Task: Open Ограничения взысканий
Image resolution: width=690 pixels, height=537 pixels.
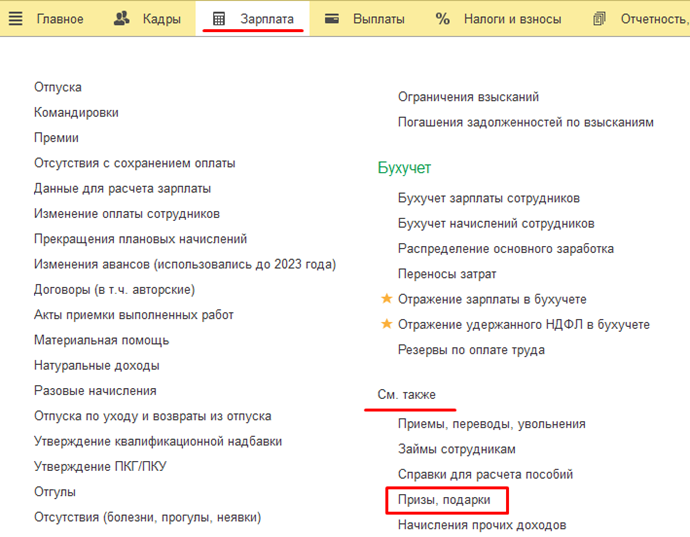Action: click(468, 97)
